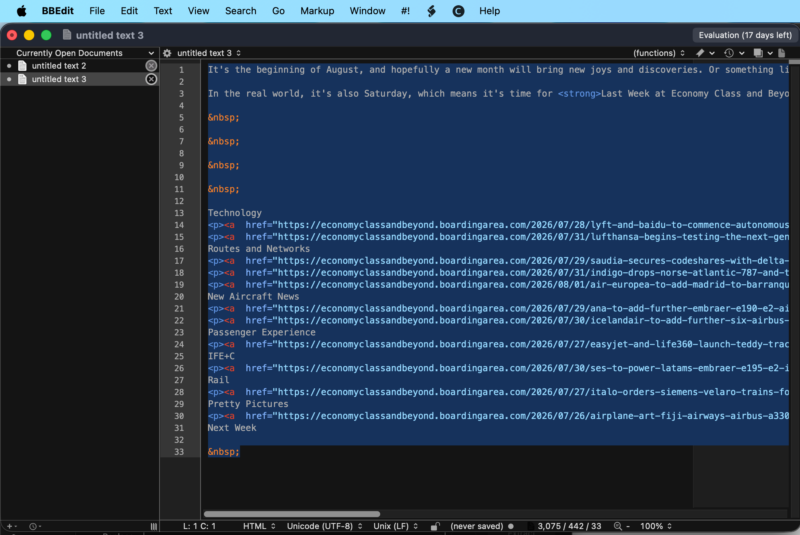Image resolution: width=800 pixels, height=535 pixels.
Task: Open the Markup menu
Action: tap(317, 11)
